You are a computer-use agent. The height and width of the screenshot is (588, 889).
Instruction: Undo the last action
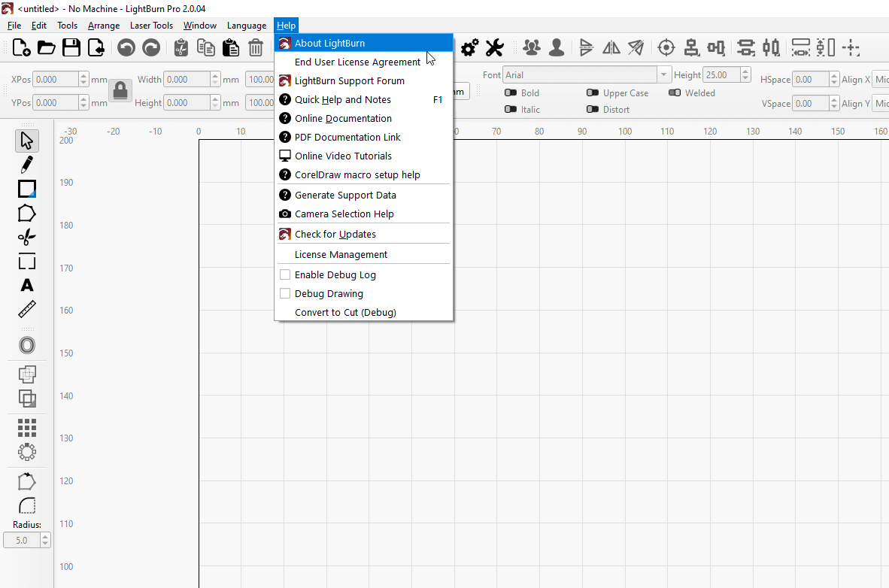pos(126,47)
